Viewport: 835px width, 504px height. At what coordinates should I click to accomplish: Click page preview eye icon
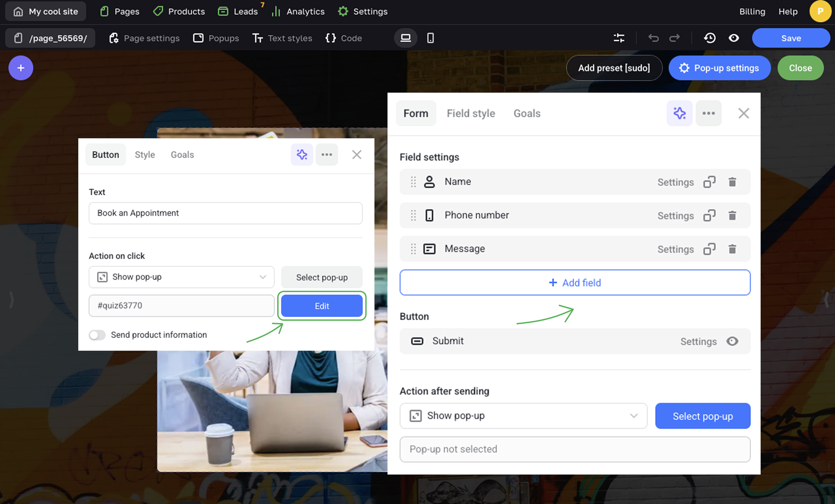(734, 38)
